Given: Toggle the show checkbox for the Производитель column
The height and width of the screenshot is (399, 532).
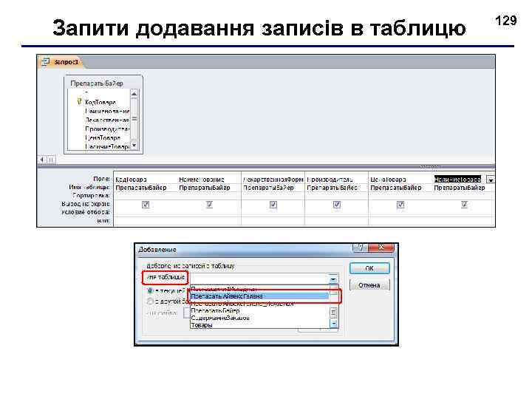Looking at the screenshot, I should coord(337,204).
